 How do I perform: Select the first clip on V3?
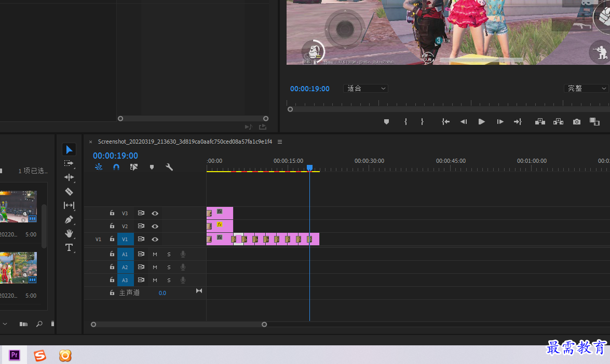click(x=220, y=213)
